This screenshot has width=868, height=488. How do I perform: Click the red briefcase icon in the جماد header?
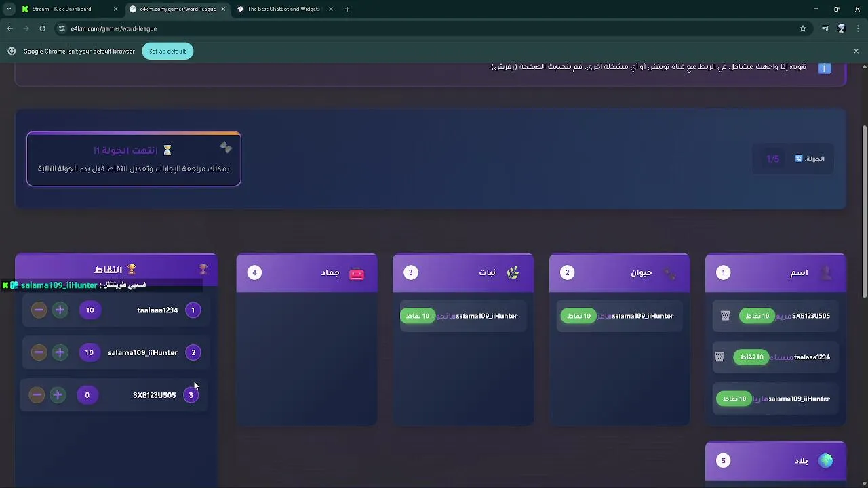(x=357, y=274)
